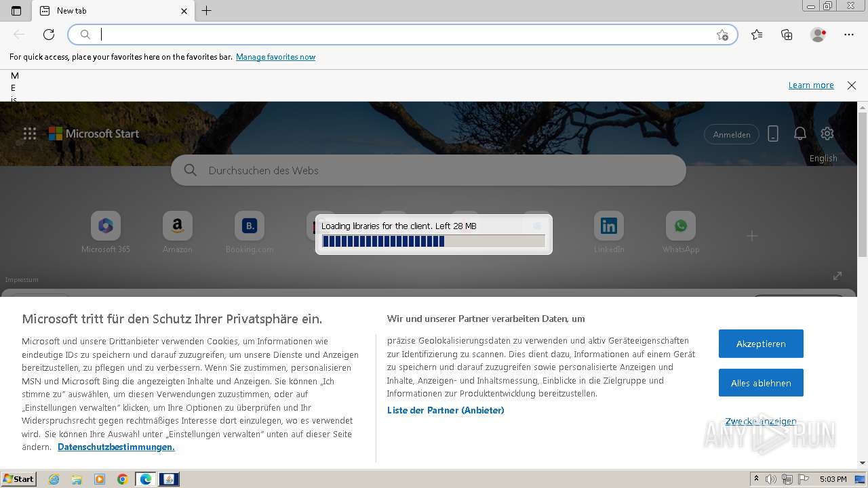
Task: Click the Anmelden sign-in button
Action: tap(732, 134)
